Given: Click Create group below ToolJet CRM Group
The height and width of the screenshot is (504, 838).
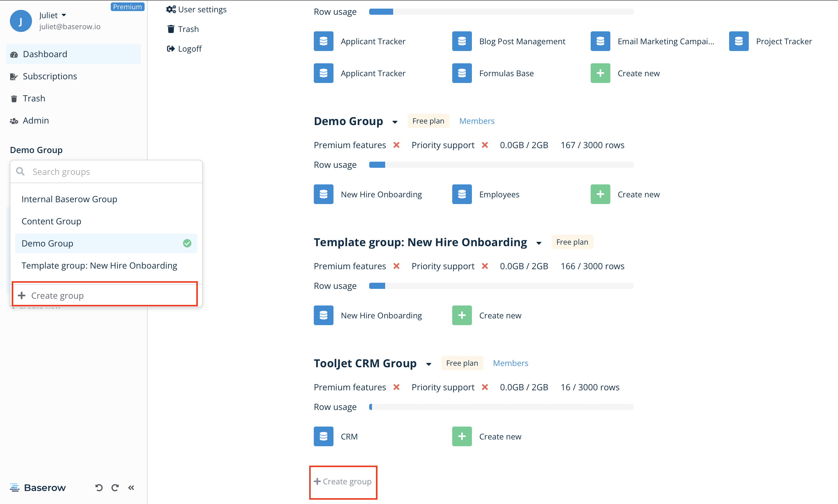Looking at the screenshot, I should tap(343, 481).
